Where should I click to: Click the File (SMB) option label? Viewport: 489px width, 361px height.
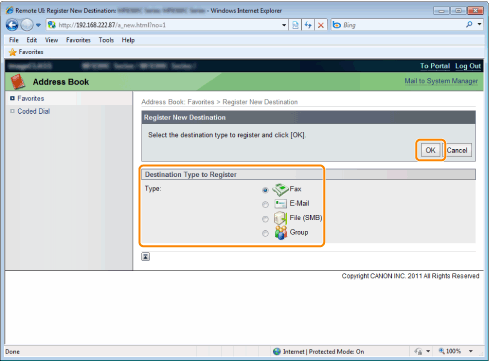click(306, 218)
